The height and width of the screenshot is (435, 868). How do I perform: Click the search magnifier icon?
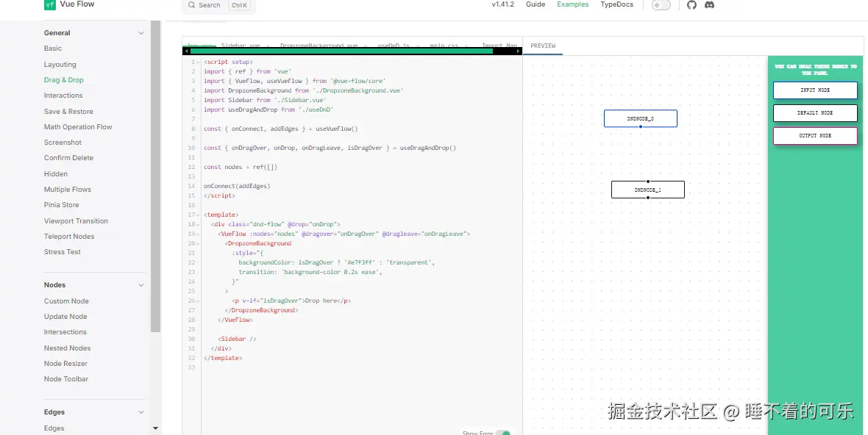(x=191, y=5)
